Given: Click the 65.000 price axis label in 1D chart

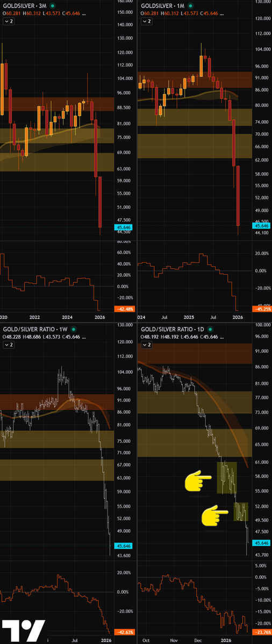Looking at the screenshot, I should 261,444.
